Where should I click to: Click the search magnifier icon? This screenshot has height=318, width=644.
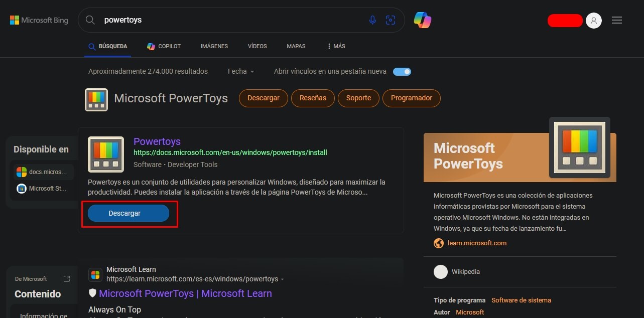(x=90, y=20)
